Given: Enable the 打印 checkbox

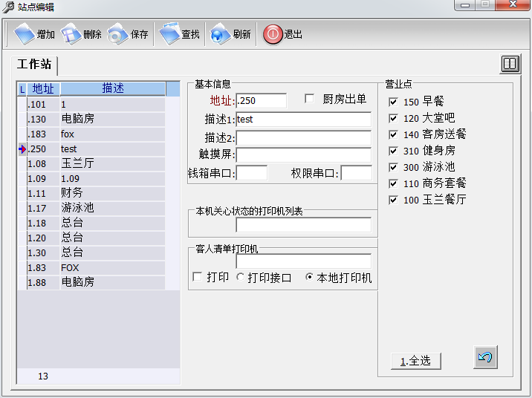Looking at the screenshot, I should (197, 277).
